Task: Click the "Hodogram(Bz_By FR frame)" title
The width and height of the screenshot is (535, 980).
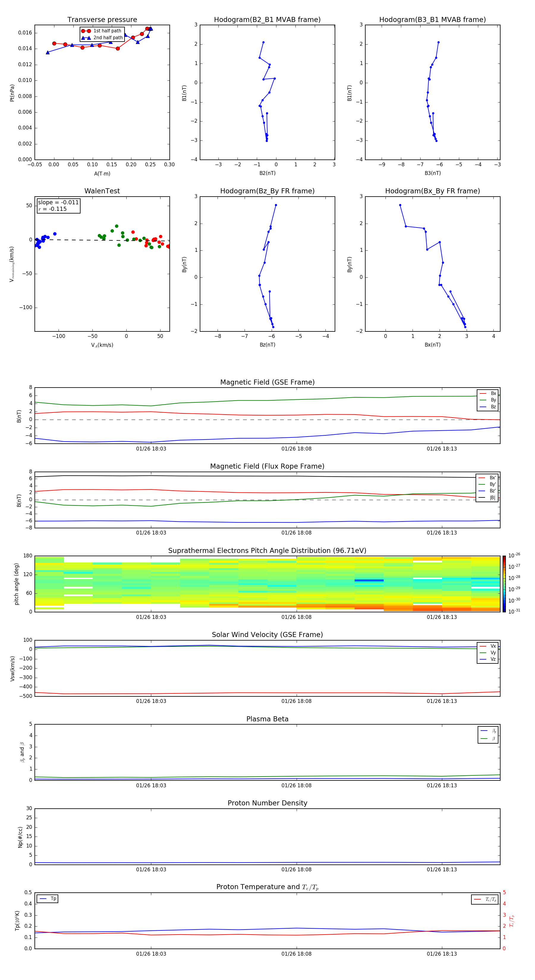Action: point(267,191)
